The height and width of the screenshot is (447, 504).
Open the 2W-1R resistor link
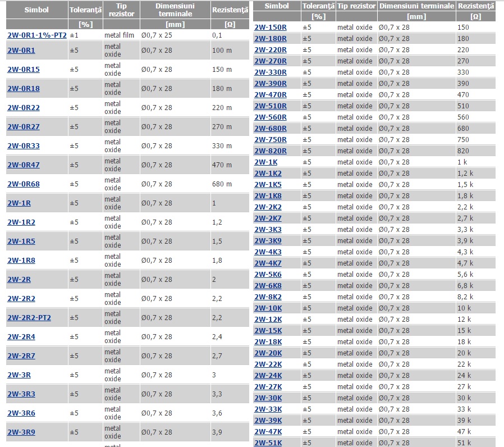(x=19, y=203)
